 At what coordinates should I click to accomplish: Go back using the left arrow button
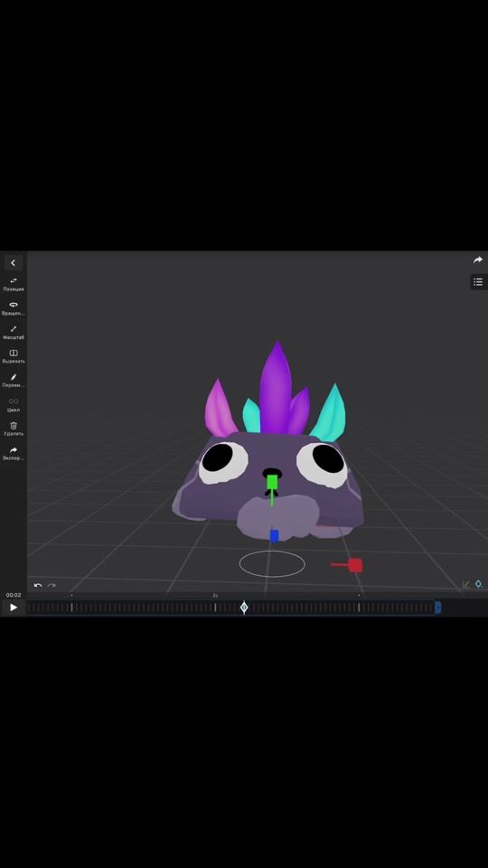click(14, 263)
